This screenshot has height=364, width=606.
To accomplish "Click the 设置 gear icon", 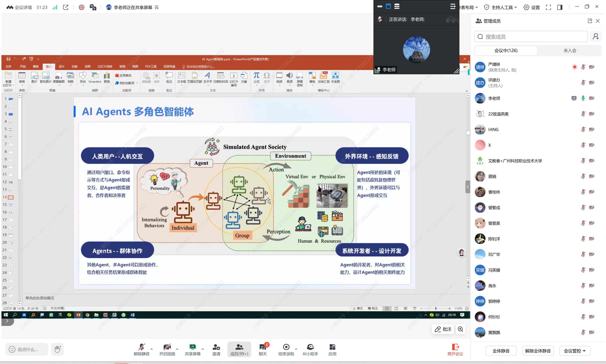I will [526, 7].
